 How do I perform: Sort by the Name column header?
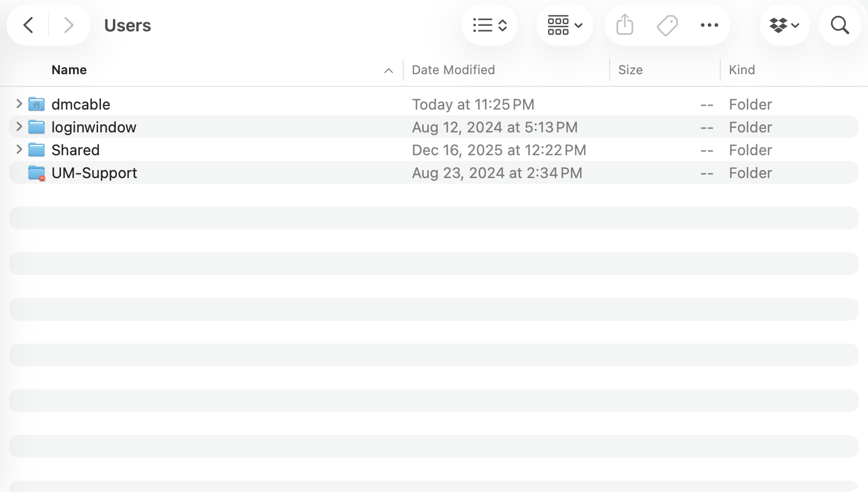69,70
